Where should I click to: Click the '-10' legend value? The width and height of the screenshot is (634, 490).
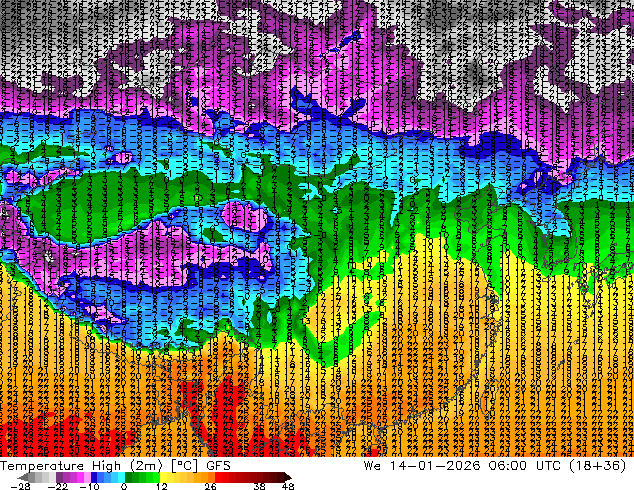pos(90,486)
